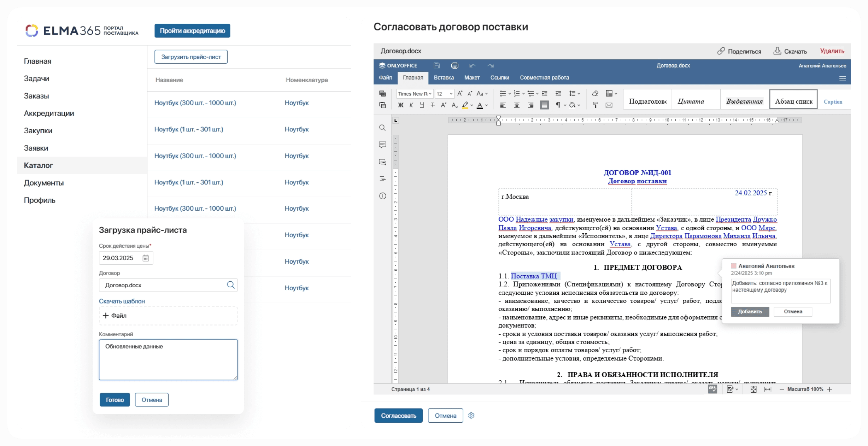
Task: Open calendar picker for price validity date
Action: [146, 258]
